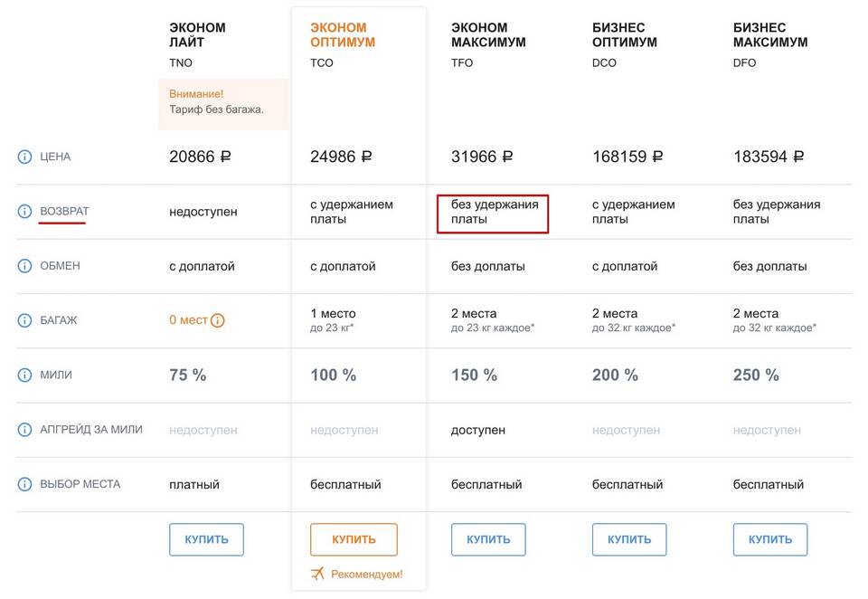
Task: Select the ЭКОНОМ МАКСИМУМ column header
Action: click(488, 35)
